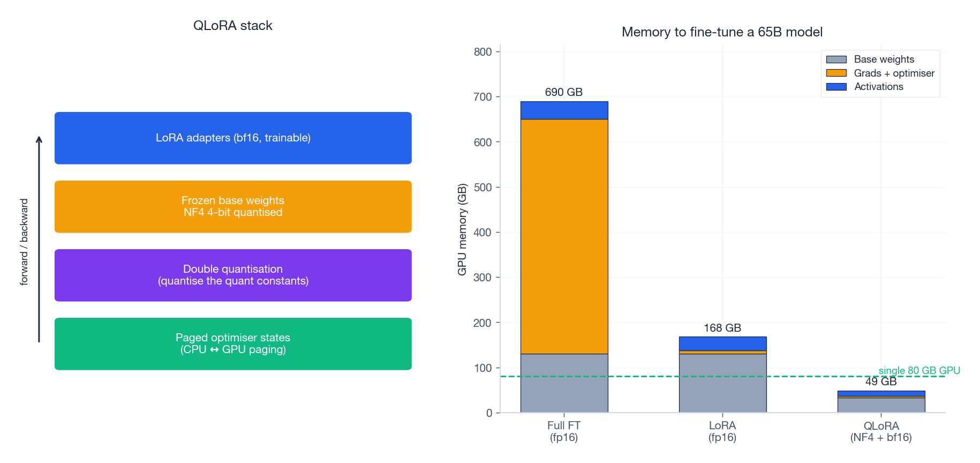The height and width of the screenshot is (463, 980).
Task: Click the orange segment of Full FT bar
Action: (564, 236)
